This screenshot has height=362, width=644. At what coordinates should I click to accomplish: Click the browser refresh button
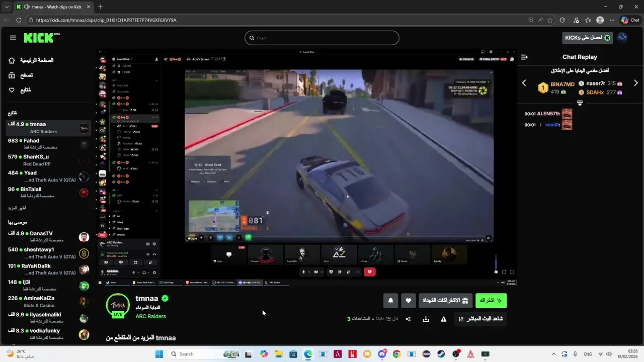pos(19,20)
